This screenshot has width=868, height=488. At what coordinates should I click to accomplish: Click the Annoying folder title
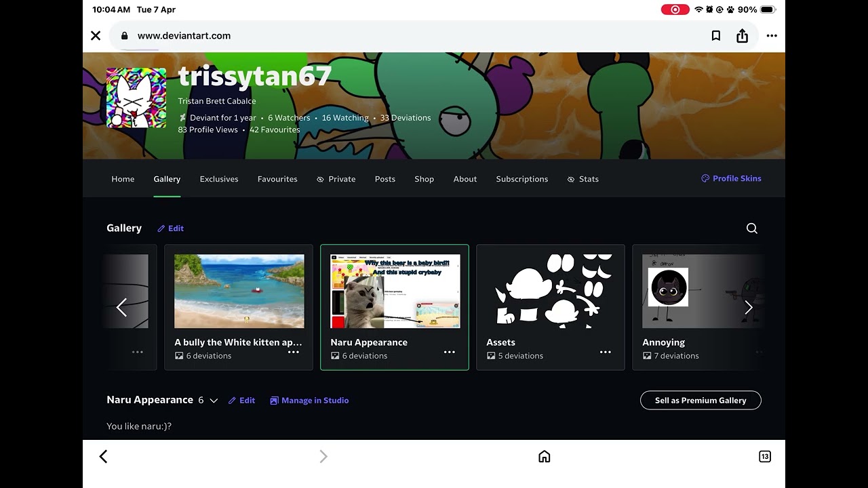(664, 342)
